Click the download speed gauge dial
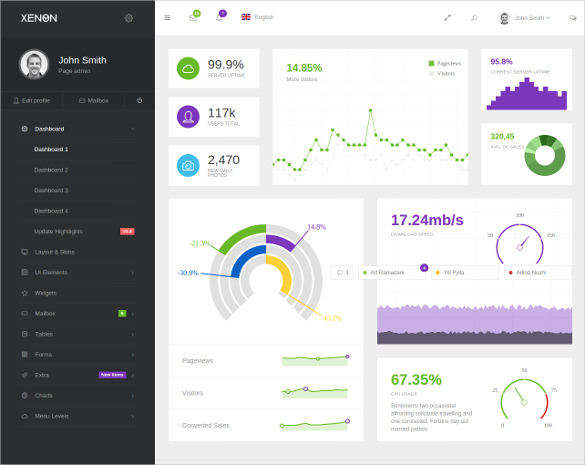Image resolution: width=585 pixels, height=465 pixels. [520, 244]
